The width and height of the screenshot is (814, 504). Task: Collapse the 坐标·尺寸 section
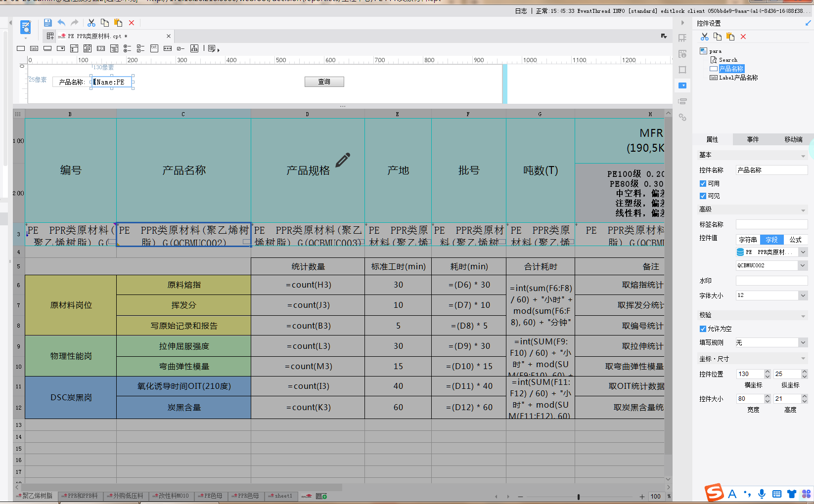point(803,359)
